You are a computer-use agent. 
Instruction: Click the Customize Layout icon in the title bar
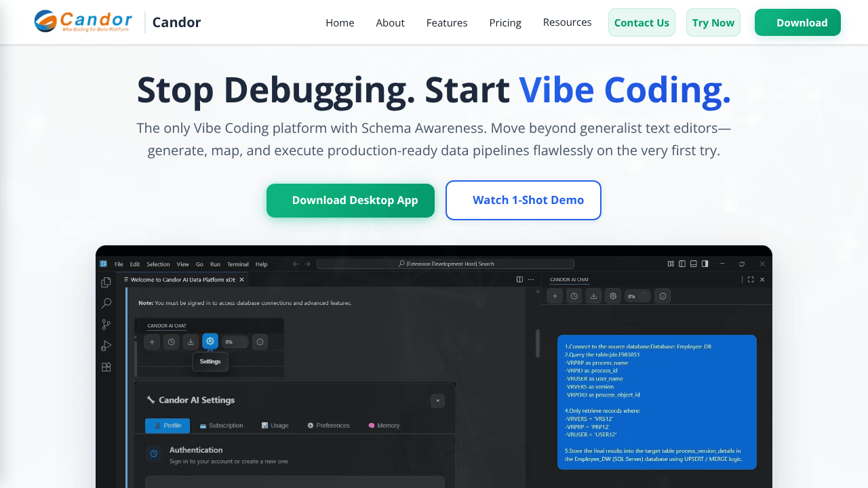(x=671, y=264)
